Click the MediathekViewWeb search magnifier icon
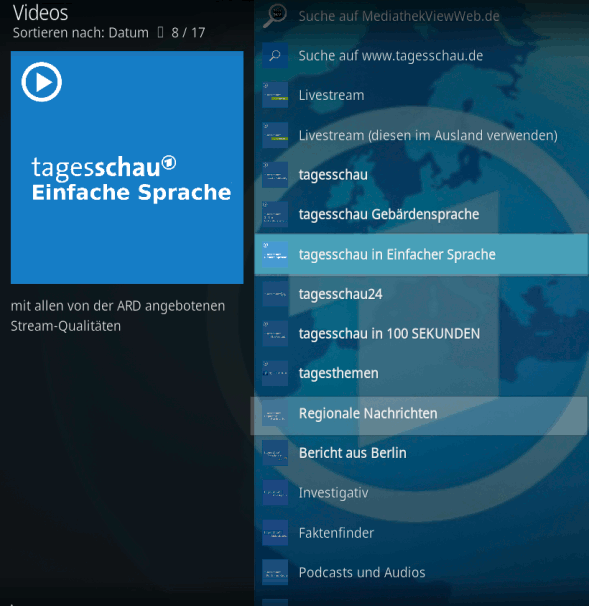 tap(275, 16)
